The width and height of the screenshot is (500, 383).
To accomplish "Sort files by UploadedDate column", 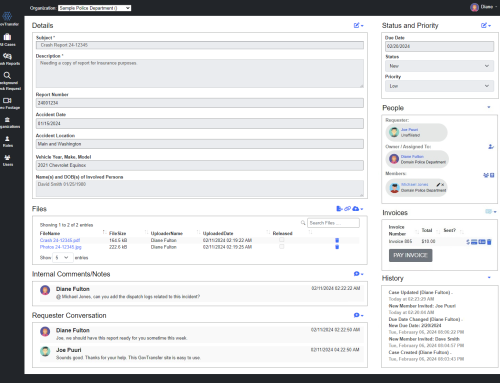I will [218, 233].
